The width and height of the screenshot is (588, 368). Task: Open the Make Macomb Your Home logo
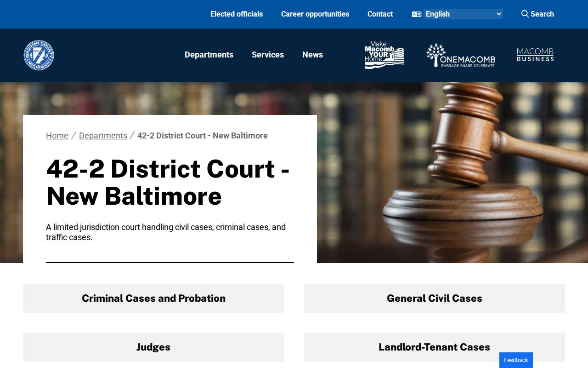tap(384, 55)
